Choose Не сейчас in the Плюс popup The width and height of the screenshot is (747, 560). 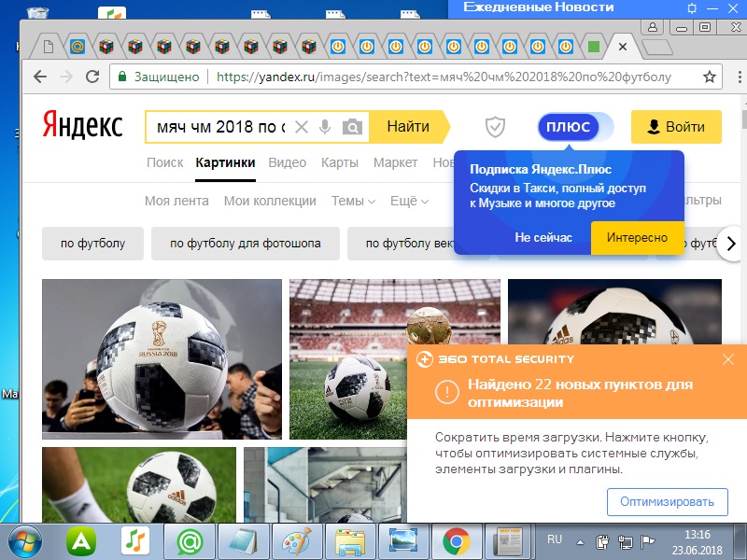point(543,237)
